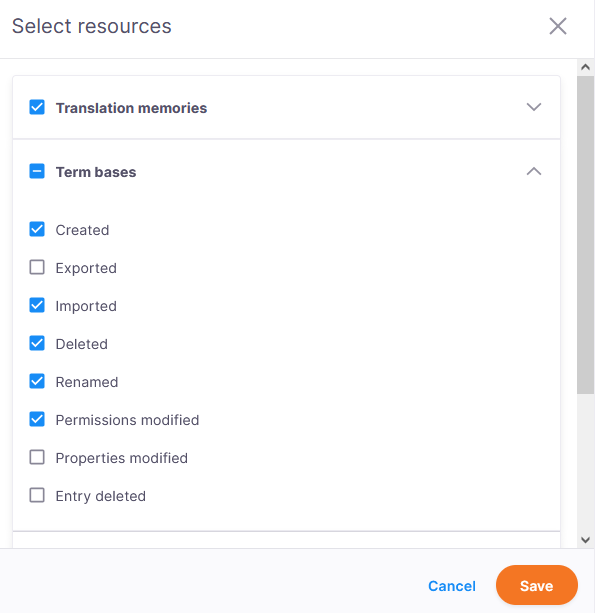Check the Properties modified checkbox
Image resolution: width=595 pixels, height=613 pixels.
(37, 457)
